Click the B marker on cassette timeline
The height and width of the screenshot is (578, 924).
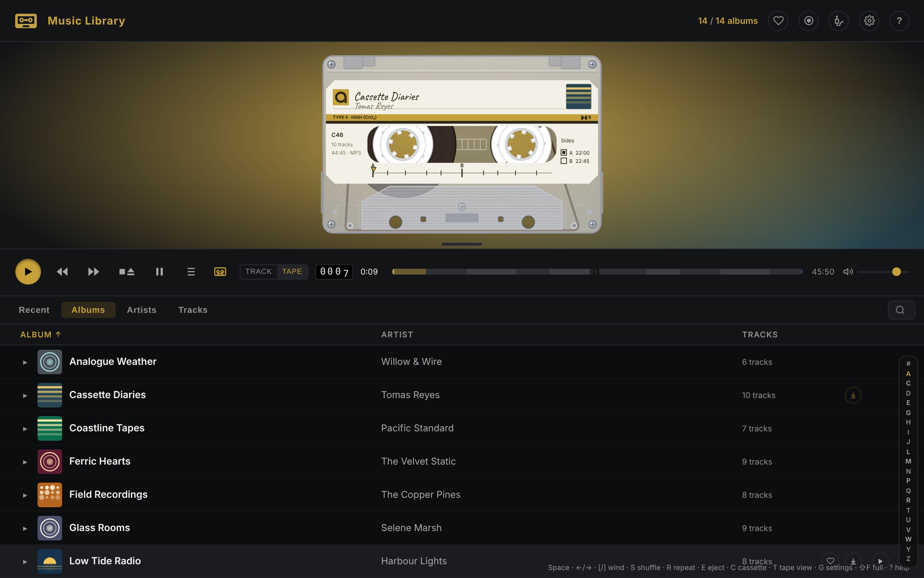click(x=462, y=170)
